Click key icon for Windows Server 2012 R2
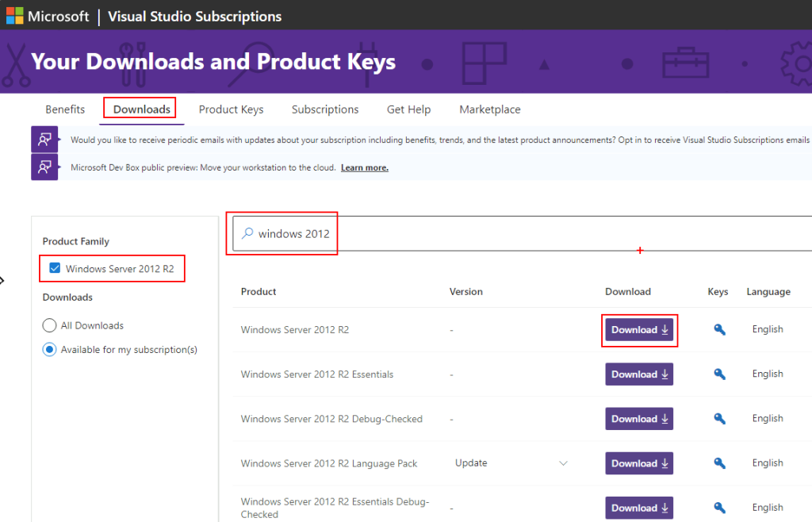Image resolution: width=812 pixels, height=522 pixels. pos(719,330)
